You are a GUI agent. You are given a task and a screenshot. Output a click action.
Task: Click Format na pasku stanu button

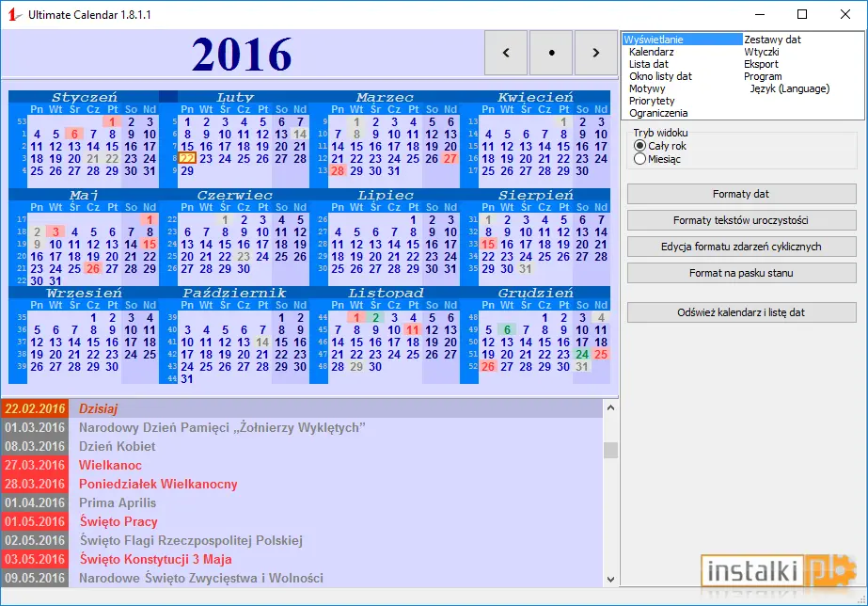[x=741, y=273]
